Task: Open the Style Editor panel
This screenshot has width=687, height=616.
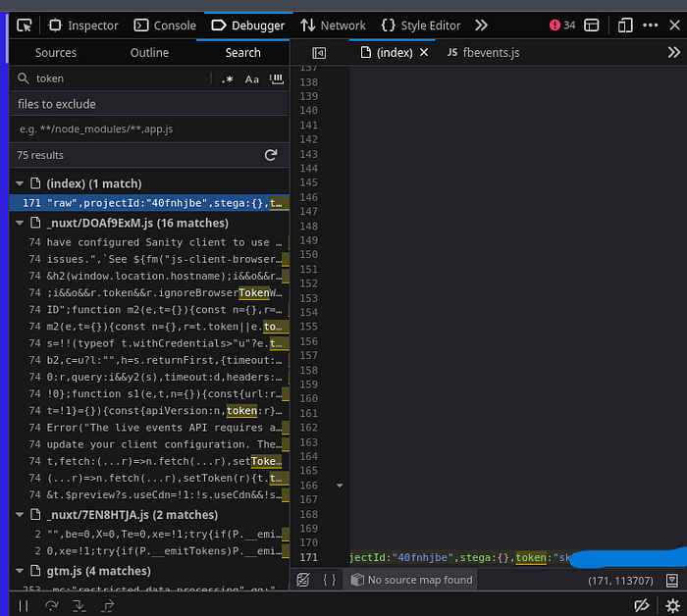Action: click(421, 26)
